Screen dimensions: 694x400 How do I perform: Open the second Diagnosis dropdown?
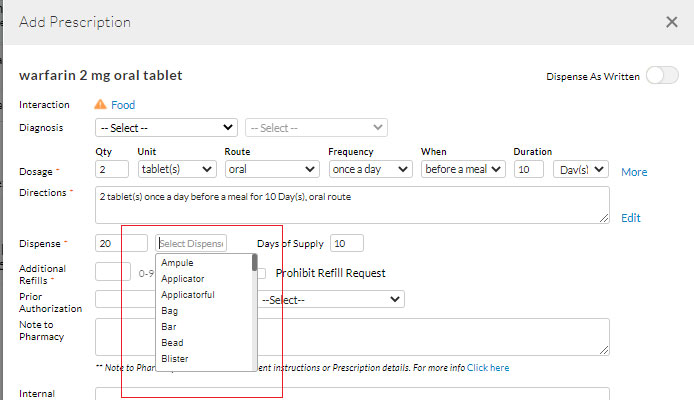pos(316,127)
